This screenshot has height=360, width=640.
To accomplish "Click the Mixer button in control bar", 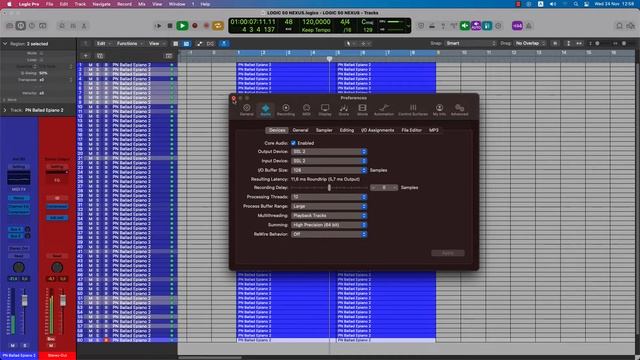I will 73,26.
